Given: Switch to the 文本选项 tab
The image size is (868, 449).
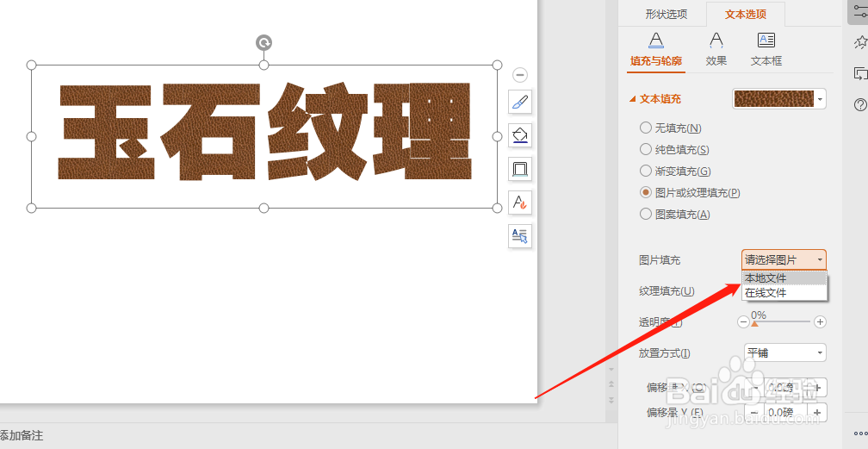Looking at the screenshot, I should [746, 15].
